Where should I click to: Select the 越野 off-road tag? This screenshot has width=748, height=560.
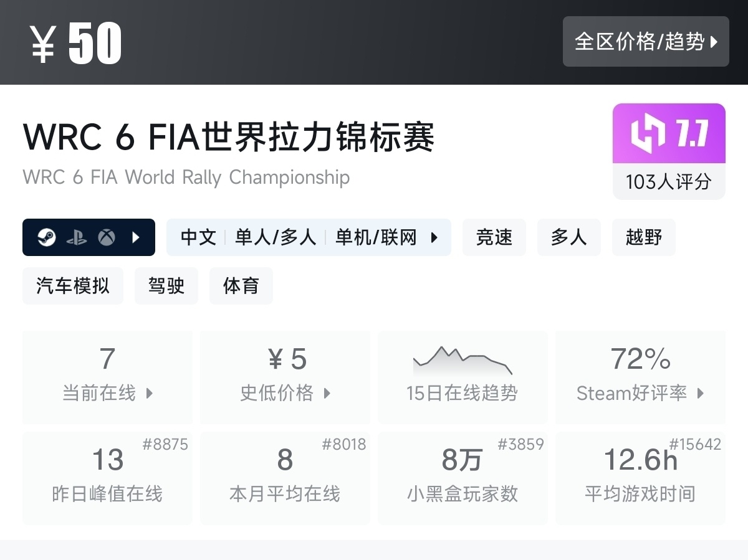[x=644, y=237]
